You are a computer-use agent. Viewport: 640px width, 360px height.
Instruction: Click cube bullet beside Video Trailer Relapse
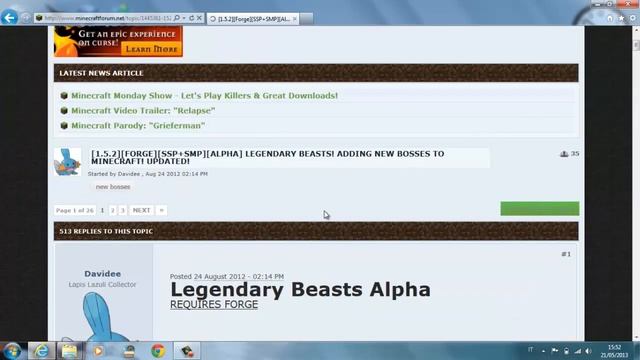tap(64, 111)
